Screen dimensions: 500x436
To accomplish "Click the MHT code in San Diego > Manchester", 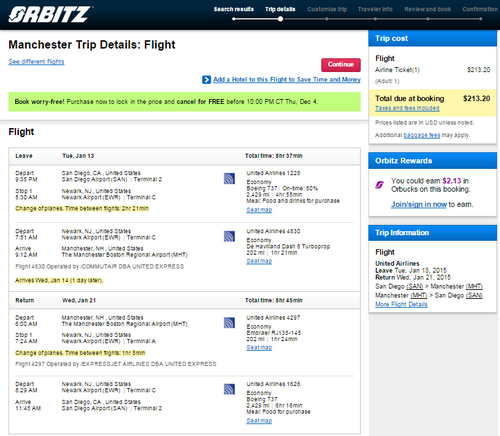I will point(474,286).
